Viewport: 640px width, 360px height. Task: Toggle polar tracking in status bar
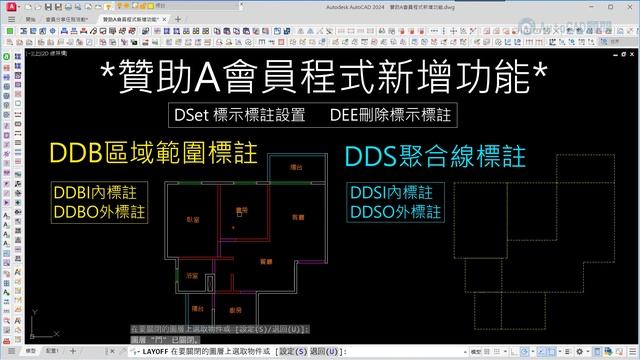pyautogui.click(x=524, y=351)
